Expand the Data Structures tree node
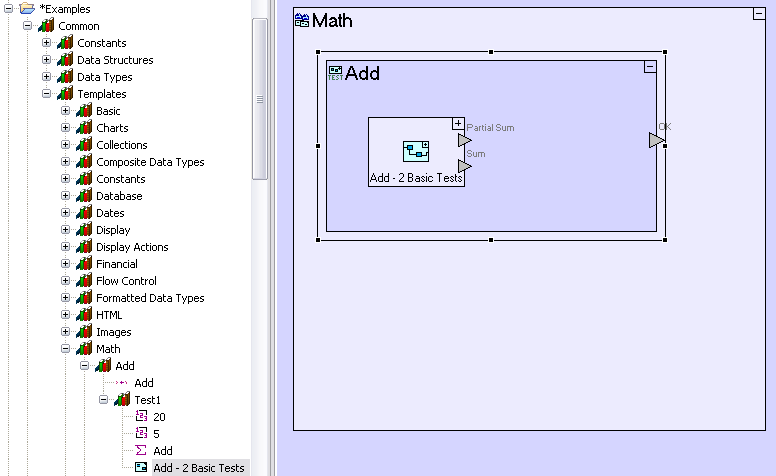 (x=46, y=60)
